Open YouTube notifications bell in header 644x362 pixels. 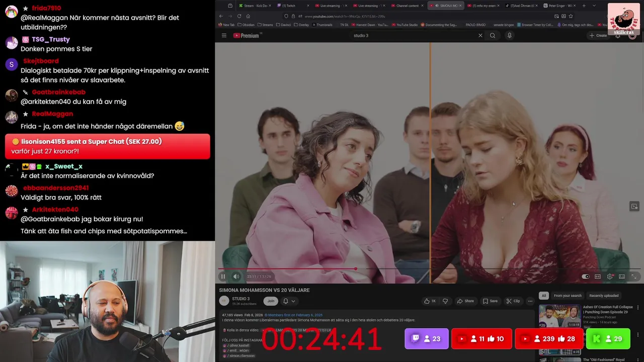coord(618,35)
